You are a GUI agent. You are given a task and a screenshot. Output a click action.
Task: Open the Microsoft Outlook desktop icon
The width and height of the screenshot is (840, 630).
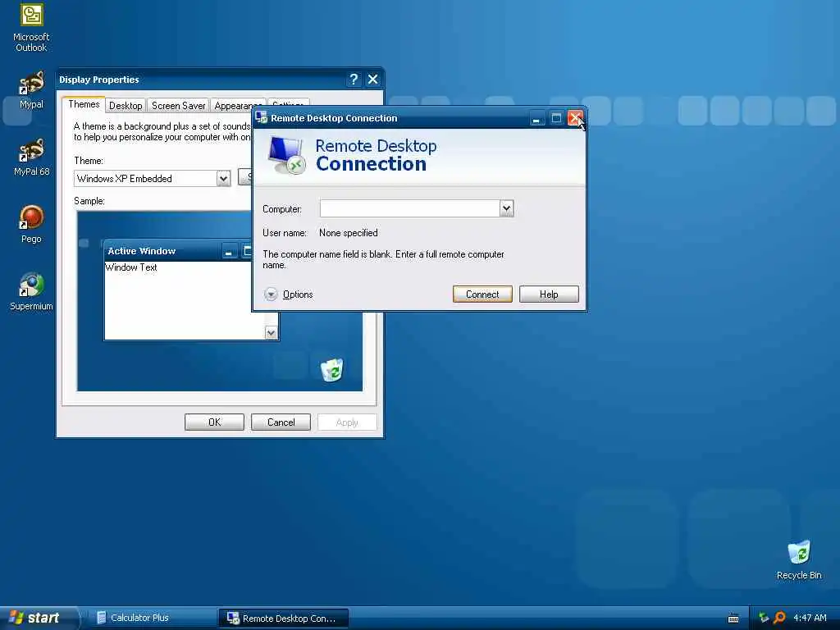(x=31, y=28)
